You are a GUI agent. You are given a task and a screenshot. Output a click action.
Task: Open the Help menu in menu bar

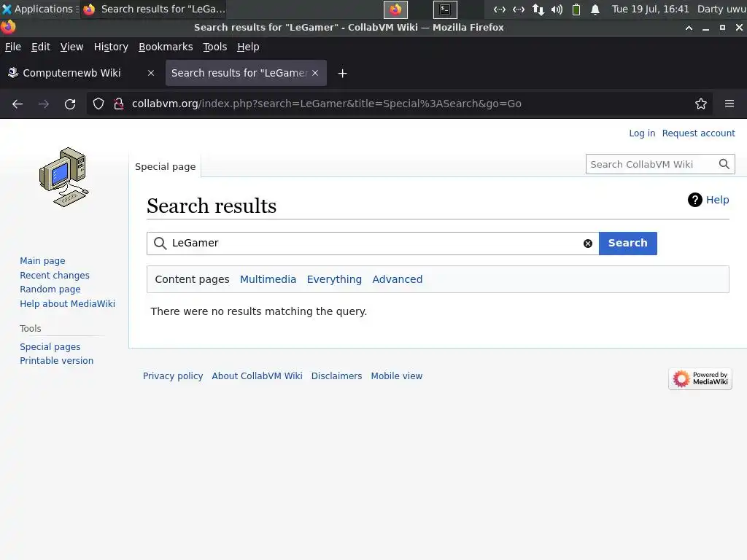248,47
